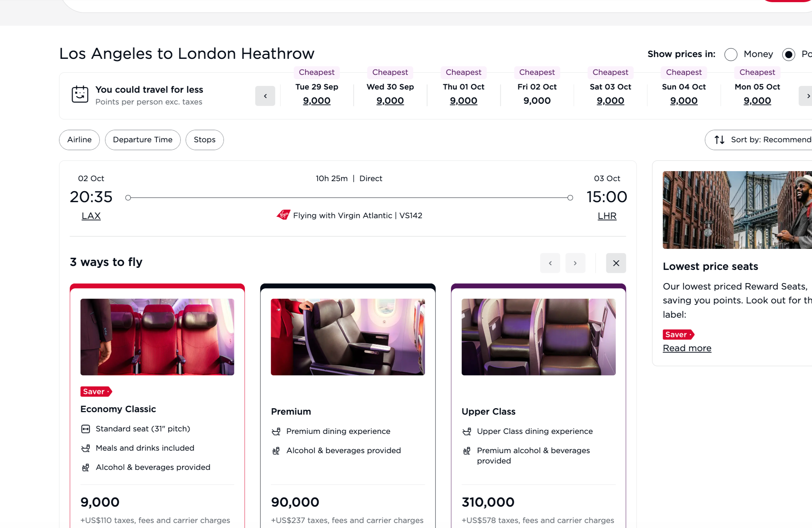The height and width of the screenshot is (528, 812).
Task: Select Money price display option
Action: point(731,54)
